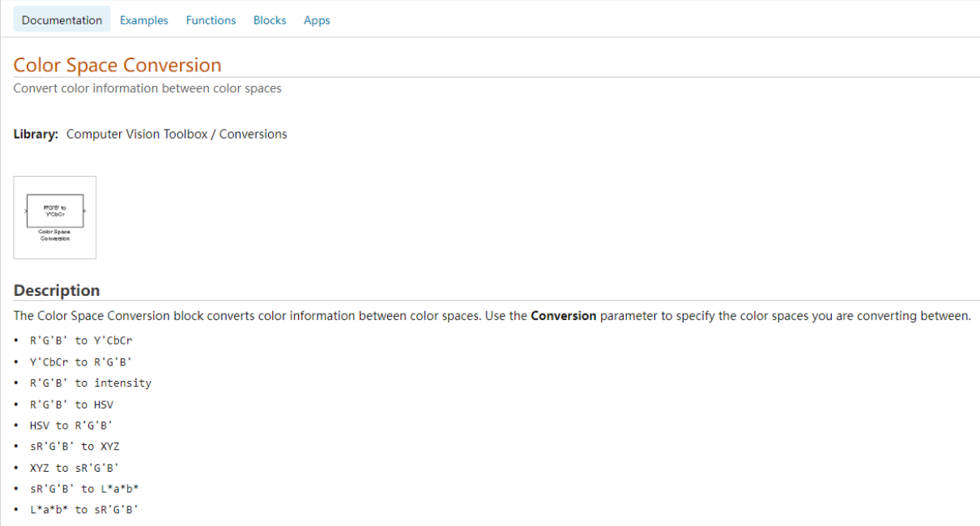This screenshot has width=980, height=526.
Task: Pick the R'G'B' to intensity list item
Action: [91, 383]
